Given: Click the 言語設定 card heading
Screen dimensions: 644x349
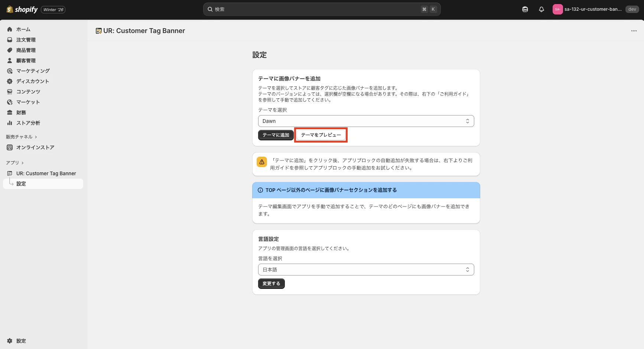Looking at the screenshot, I should click(x=269, y=239).
